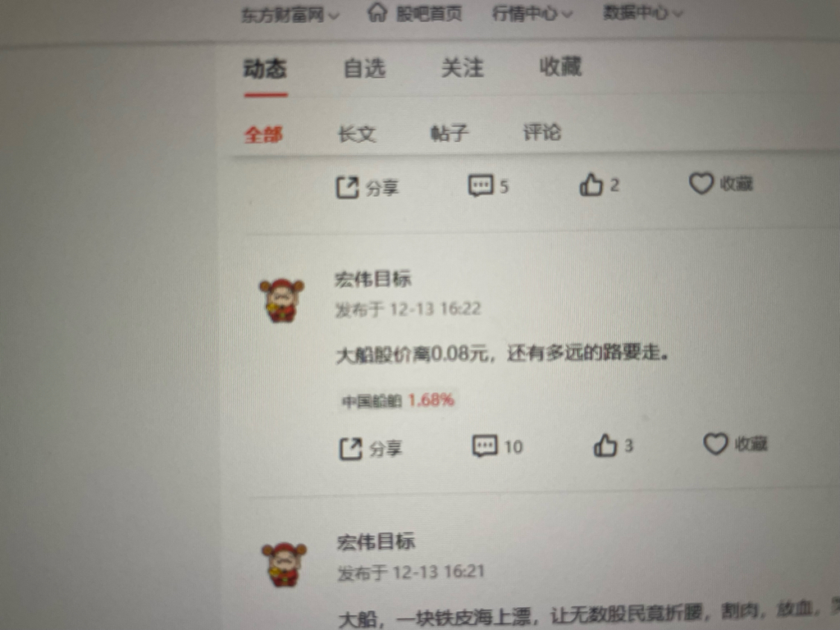Like the top post with 2 thumbs-up
This screenshot has width=840, height=630.
591,185
